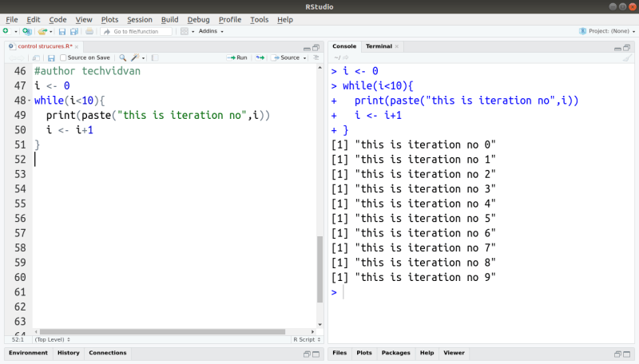Change file type via R Script selector

click(307, 339)
